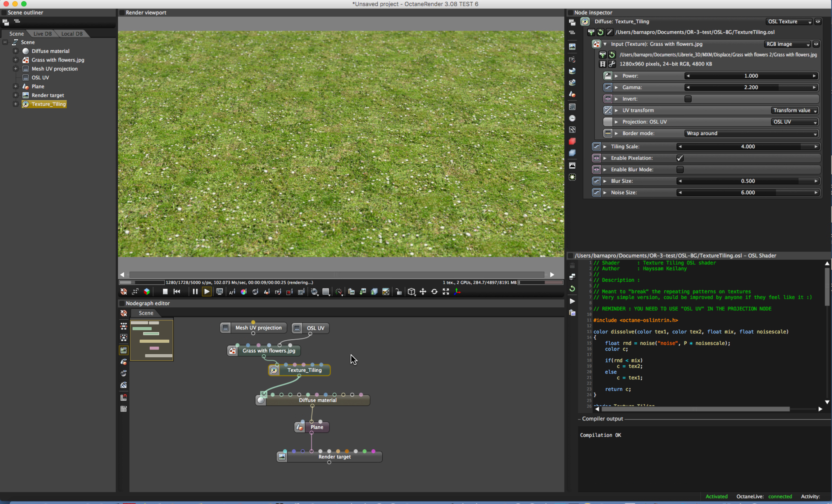Adjust the Tiling Scale slider
Viewport: 832px width, 504px height.
[x=748, y=147]
